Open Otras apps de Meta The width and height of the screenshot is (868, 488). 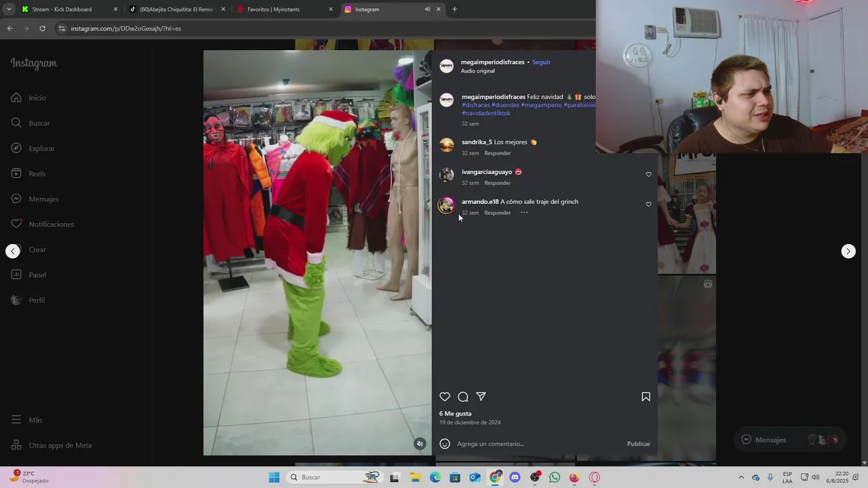coord(52,445)
